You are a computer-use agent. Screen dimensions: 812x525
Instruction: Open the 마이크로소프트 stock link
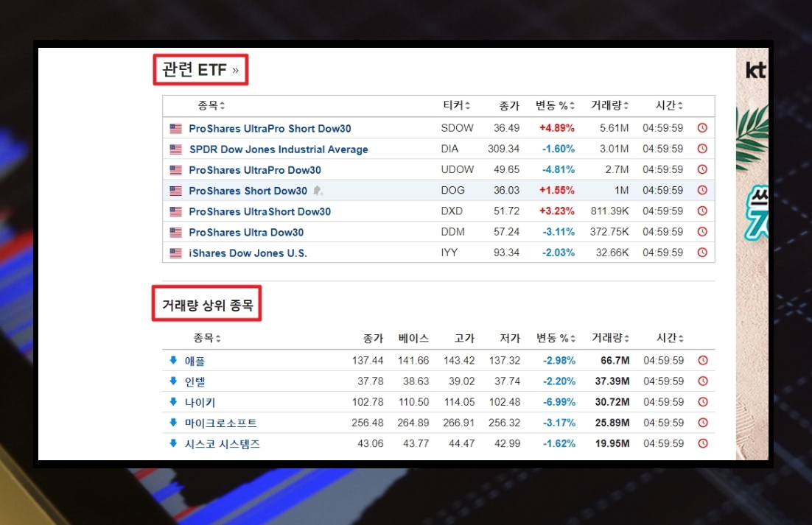pos(220,423)
